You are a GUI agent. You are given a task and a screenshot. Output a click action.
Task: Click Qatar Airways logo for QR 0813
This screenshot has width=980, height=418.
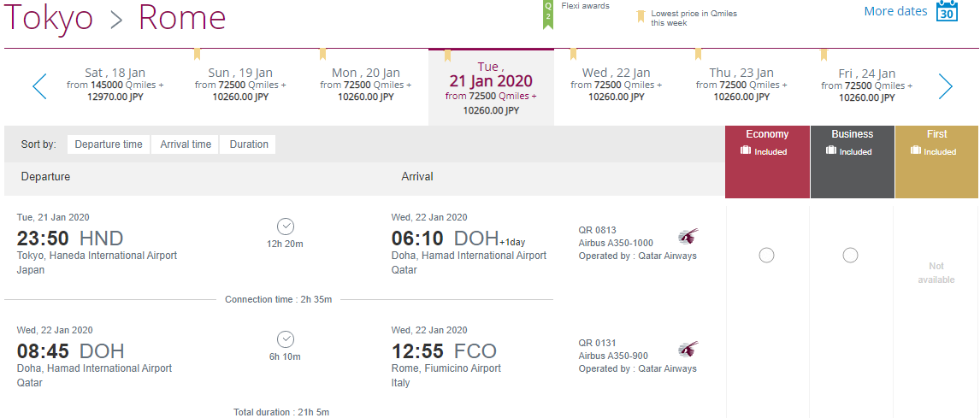coord(688,237)
